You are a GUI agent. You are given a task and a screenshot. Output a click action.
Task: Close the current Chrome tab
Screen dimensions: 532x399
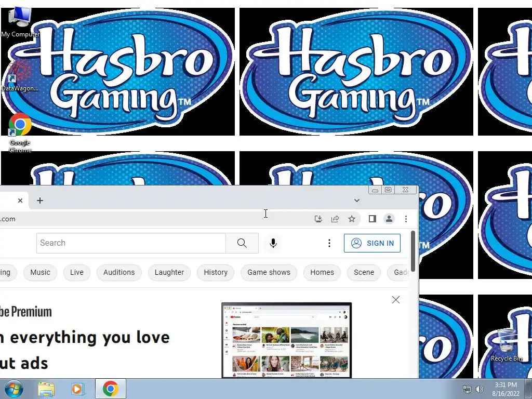click(20, 201)
